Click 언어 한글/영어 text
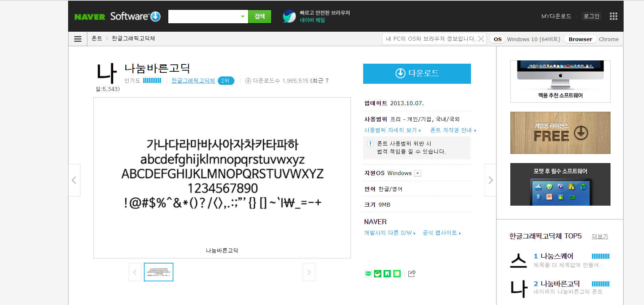 (x=384, y=189)
